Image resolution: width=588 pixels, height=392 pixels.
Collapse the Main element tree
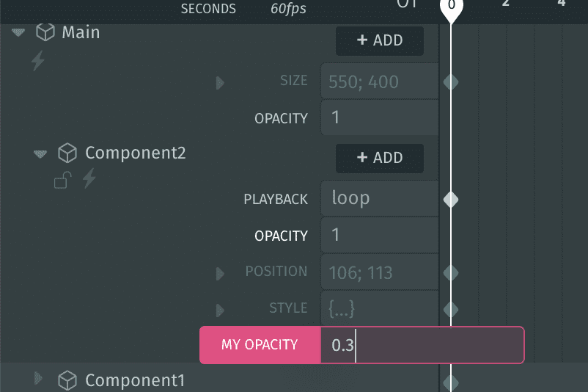[x=18, y=32]
